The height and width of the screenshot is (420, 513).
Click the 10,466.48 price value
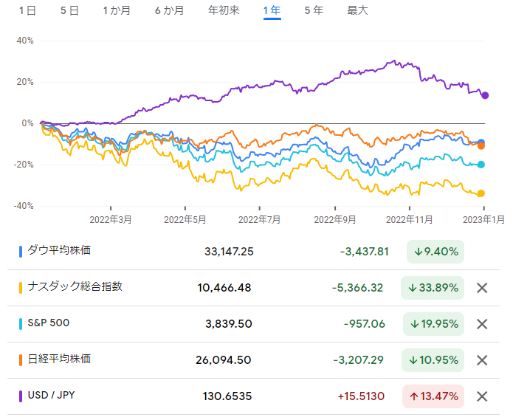(x=224, y=288)
